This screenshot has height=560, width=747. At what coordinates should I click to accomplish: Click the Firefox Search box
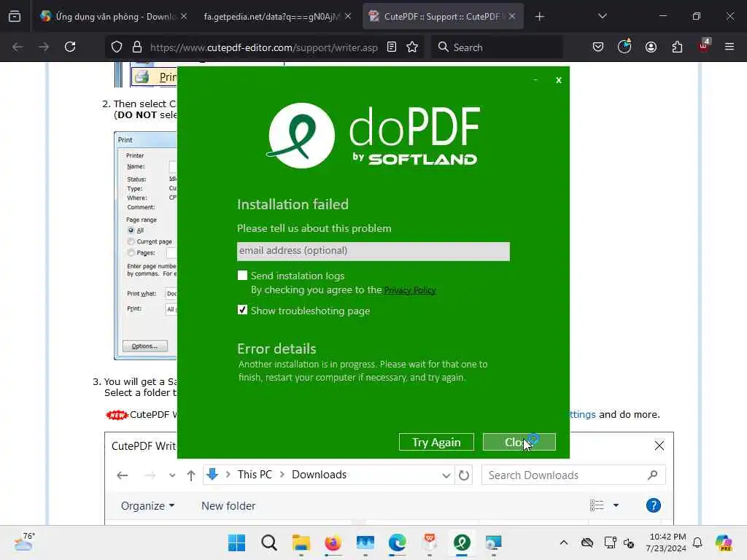click(498, 47)
